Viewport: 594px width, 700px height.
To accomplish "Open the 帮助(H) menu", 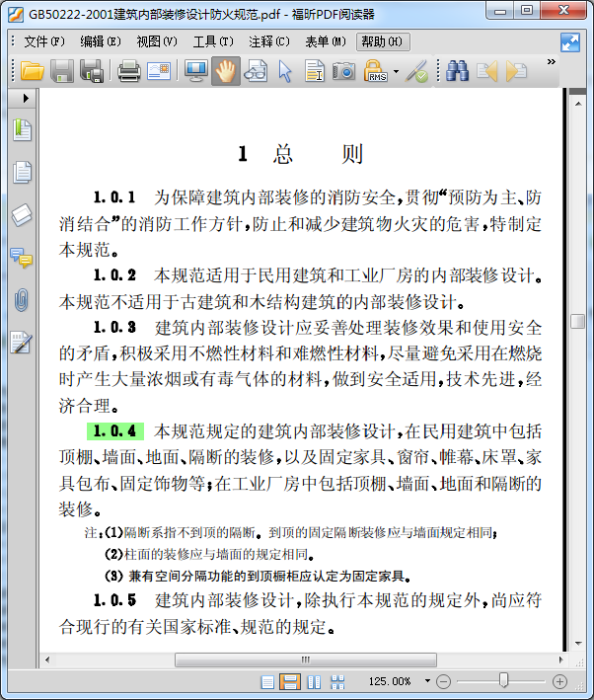I will pyautogui.click(x=383, y=42).
